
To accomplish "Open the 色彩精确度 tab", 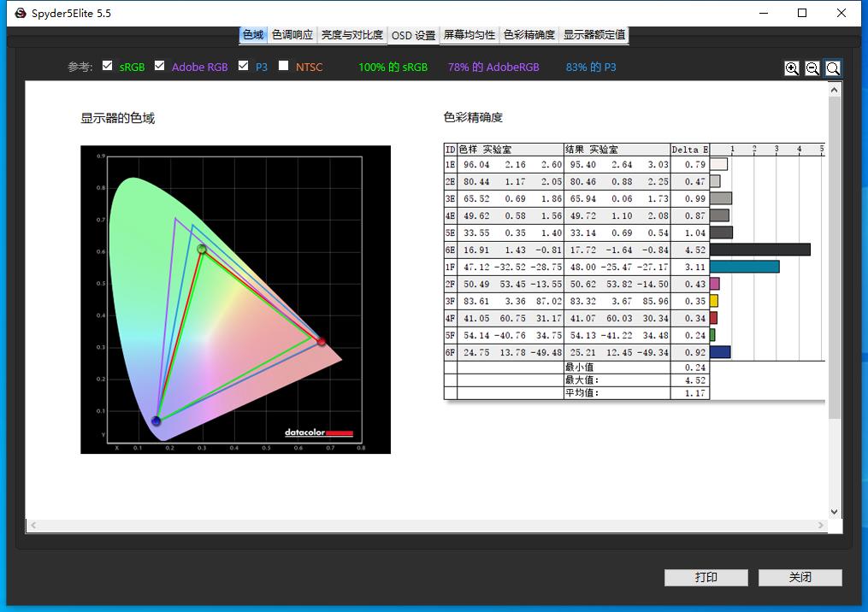I will [x=528, y=35].
